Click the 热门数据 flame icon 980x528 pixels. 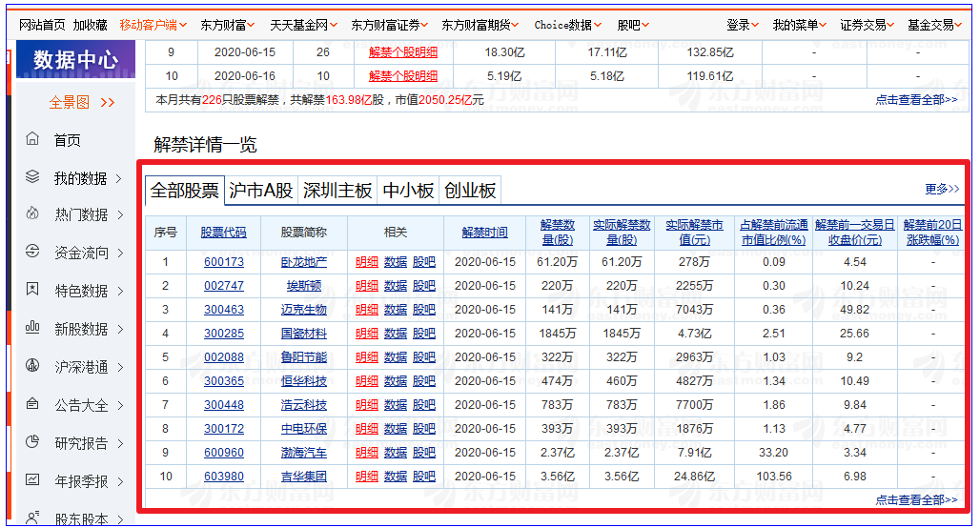click(x=32, y=213)
